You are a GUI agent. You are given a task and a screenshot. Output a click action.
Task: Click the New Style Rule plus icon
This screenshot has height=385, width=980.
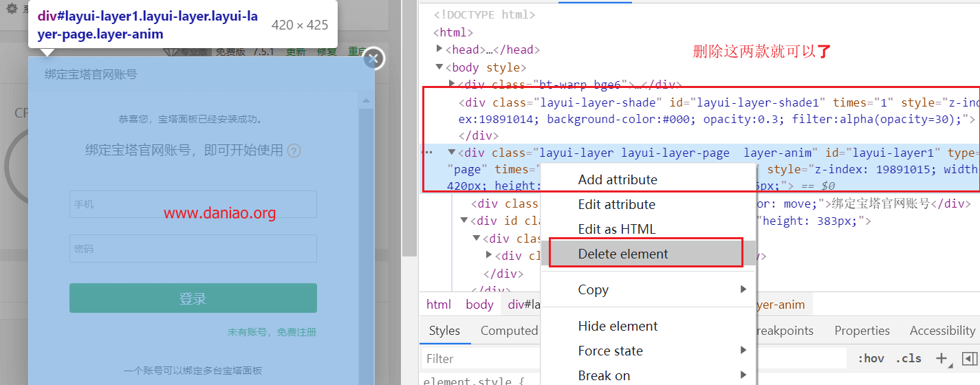click(x=941, y=358)
